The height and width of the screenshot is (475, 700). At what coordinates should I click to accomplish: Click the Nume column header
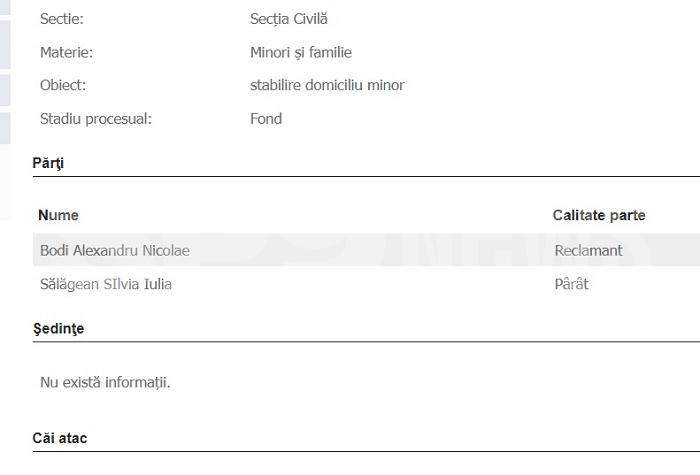click(x=58, y=215)
